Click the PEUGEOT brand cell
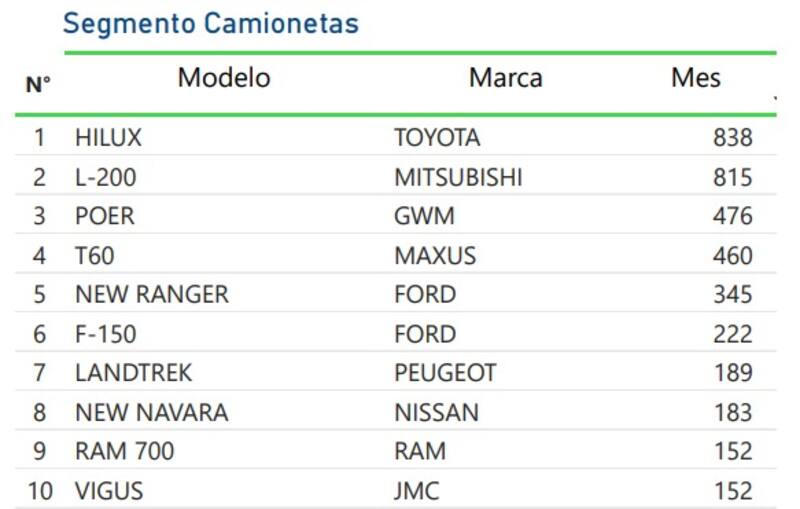 point(445,373)
